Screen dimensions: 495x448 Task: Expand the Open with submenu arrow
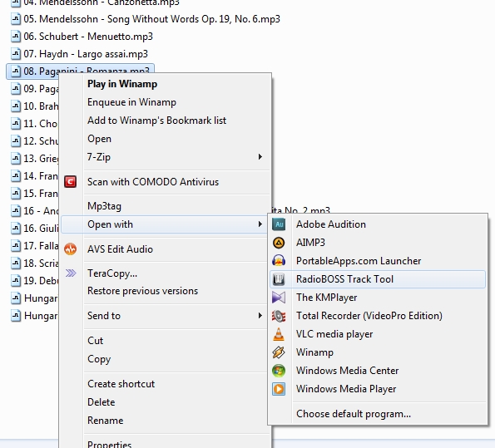260,224
